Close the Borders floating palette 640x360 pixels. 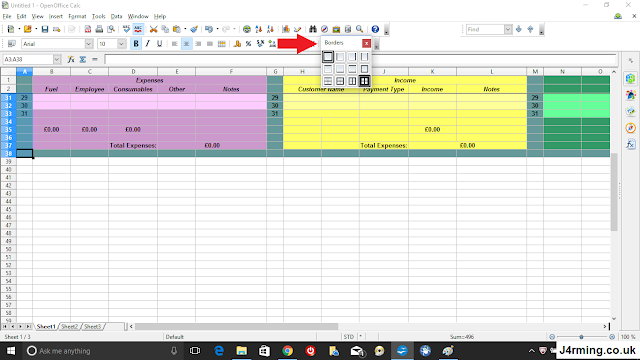tap(367, 43)
